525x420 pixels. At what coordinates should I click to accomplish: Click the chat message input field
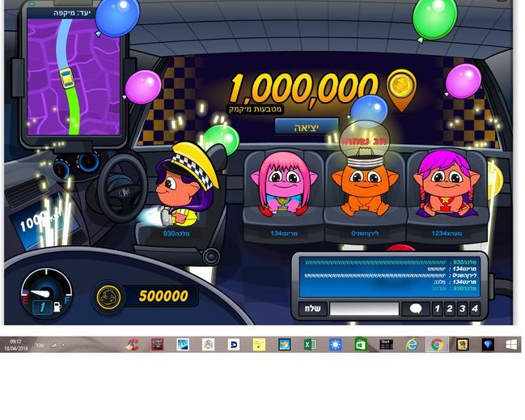pos(363,309)
